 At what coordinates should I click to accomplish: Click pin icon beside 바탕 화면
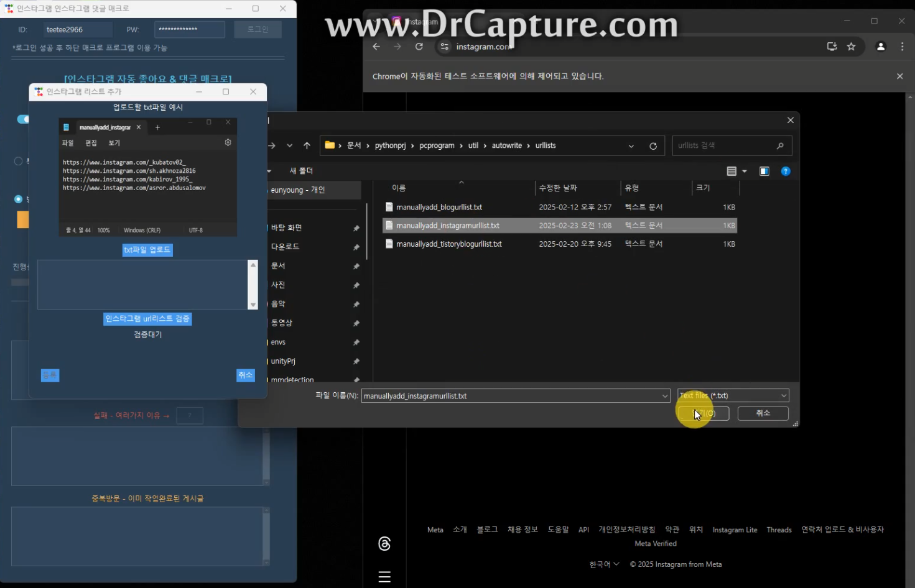coord(356,228)
